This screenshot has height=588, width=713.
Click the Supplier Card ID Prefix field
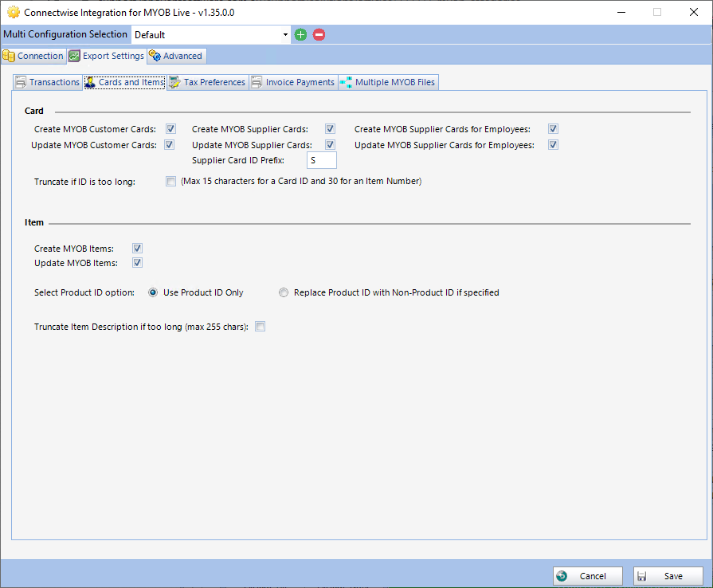click(322, 160)
